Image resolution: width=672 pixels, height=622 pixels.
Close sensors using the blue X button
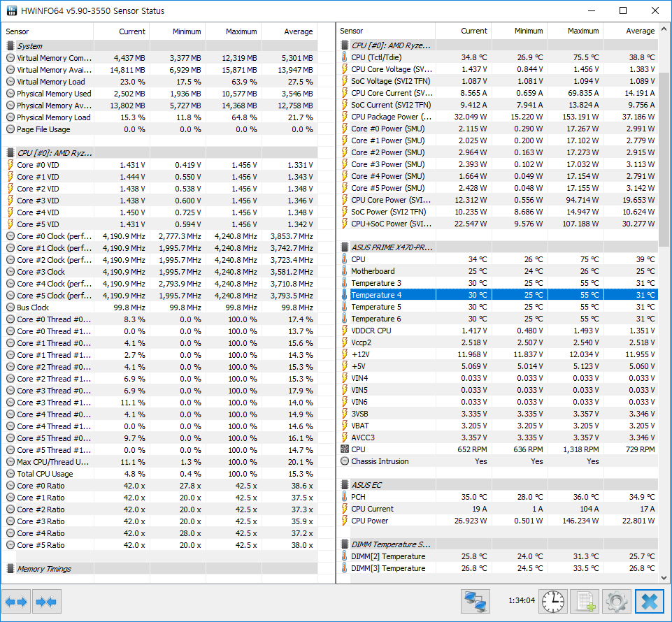pos(650,602)
